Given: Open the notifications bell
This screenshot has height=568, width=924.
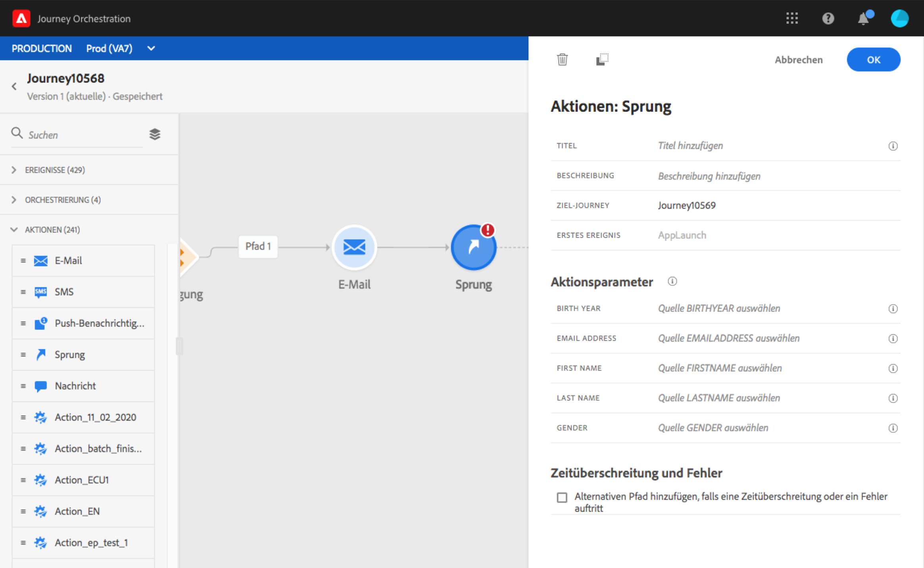Looking at the screenshot, I should pyautogui.click(x=863, y=19).
